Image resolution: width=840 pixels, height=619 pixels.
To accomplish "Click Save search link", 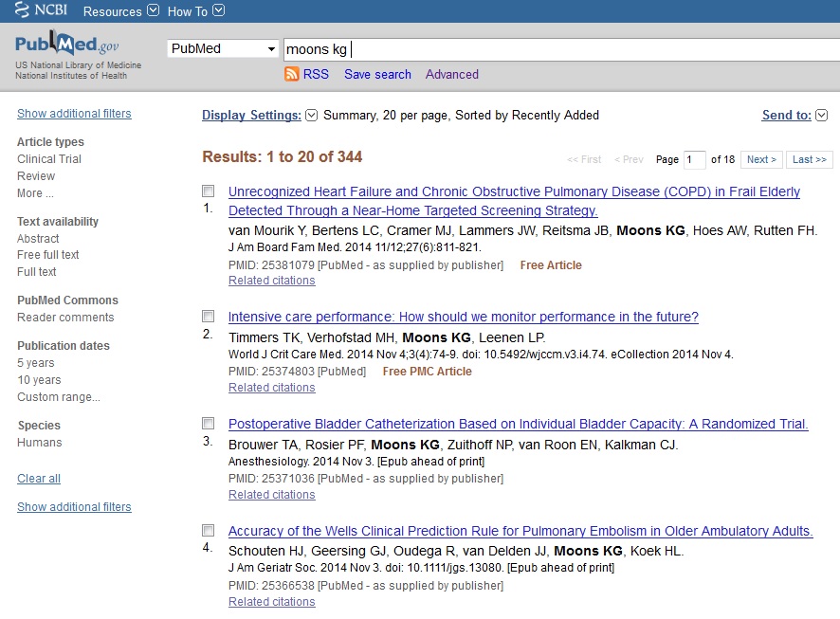I will click(377, 75).
